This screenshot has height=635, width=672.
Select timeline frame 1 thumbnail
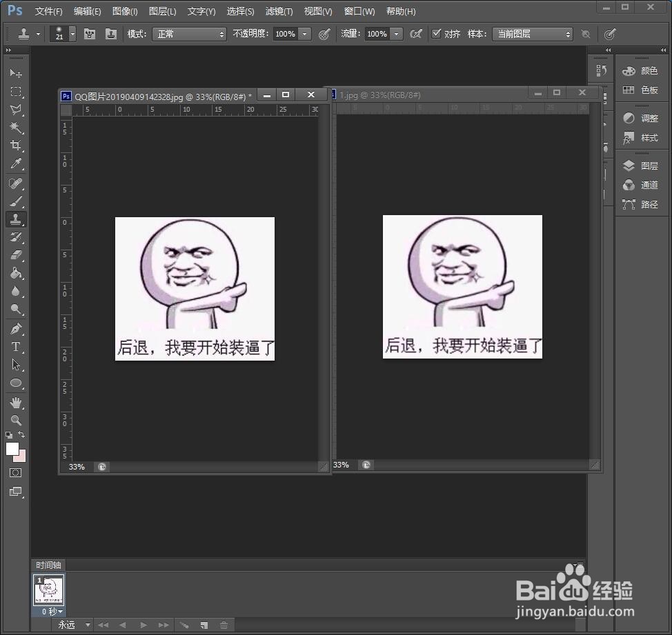[x=49, y=589]
